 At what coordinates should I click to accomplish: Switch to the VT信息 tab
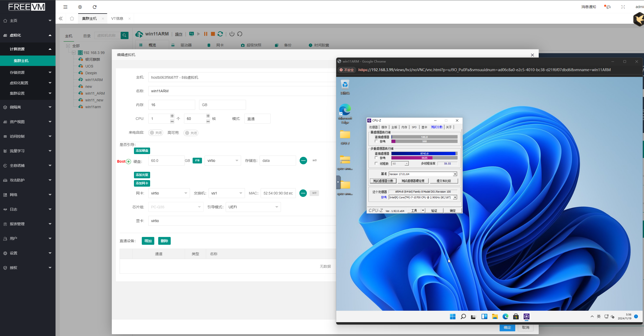coord(117,19)
